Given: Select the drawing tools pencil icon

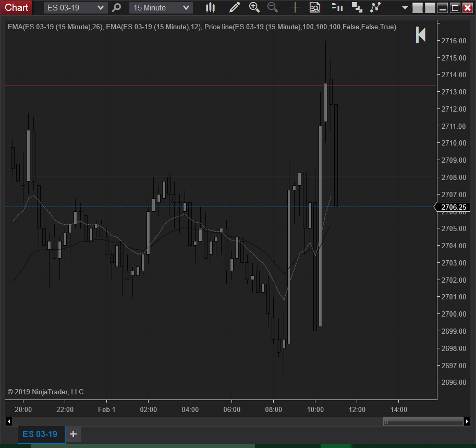Looking at the screenshot, I should [235, 8].
